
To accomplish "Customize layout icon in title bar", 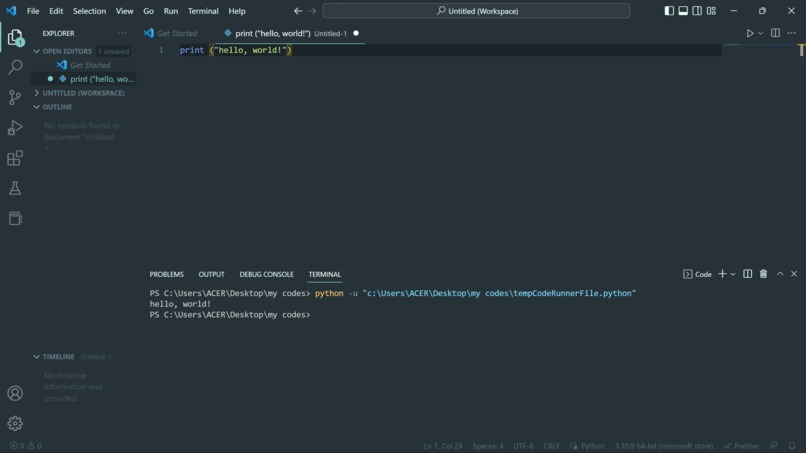I will pyautogui.click(x=711, y=11).
